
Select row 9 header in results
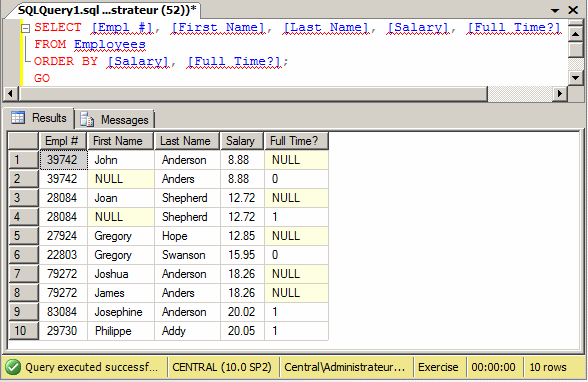coord(23,312)
